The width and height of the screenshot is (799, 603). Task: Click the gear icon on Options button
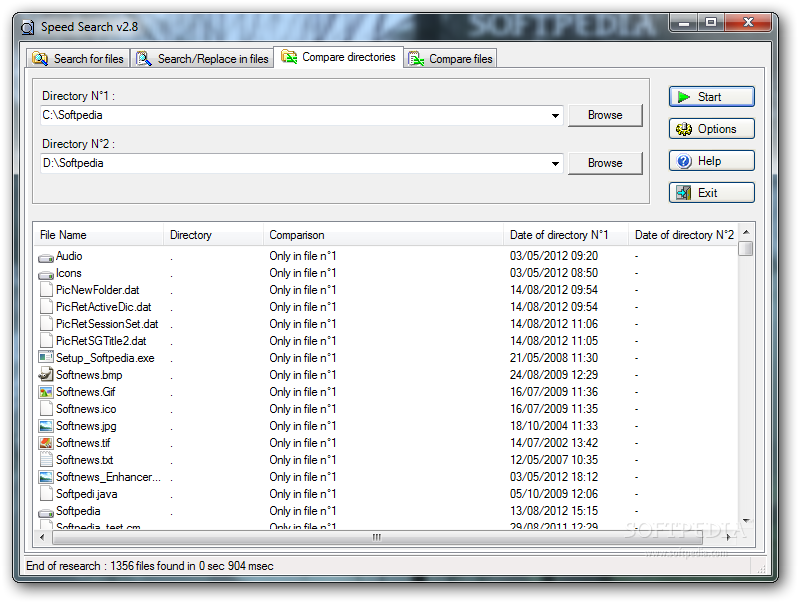(684, 129)
